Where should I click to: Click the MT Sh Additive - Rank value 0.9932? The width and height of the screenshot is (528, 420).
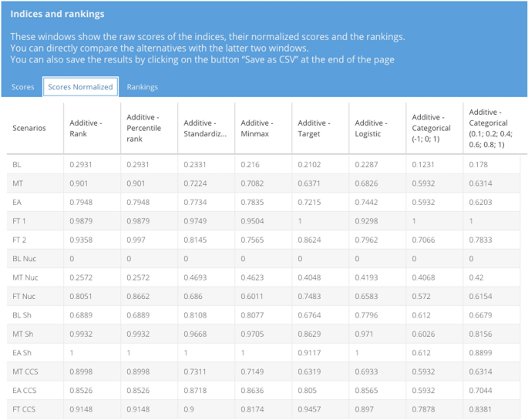tap(81, 334)
